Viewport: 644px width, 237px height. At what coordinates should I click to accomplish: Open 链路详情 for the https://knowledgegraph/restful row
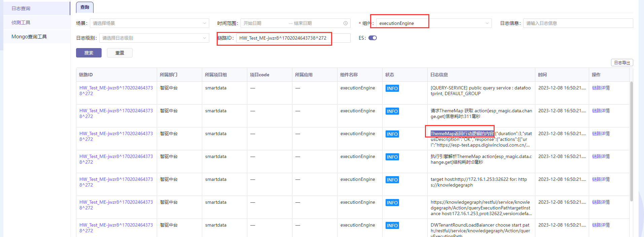[601, 202]
